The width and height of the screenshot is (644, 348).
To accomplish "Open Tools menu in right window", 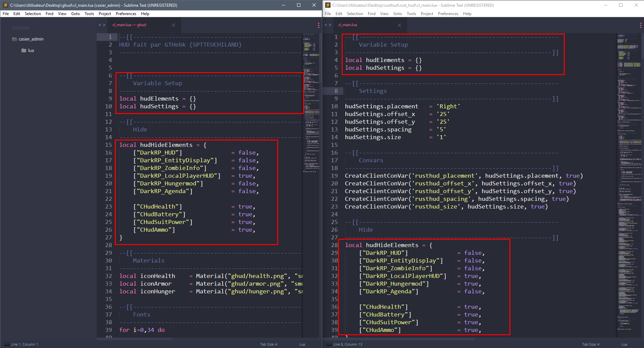I will pyautogui.click(x=411, y=14).
